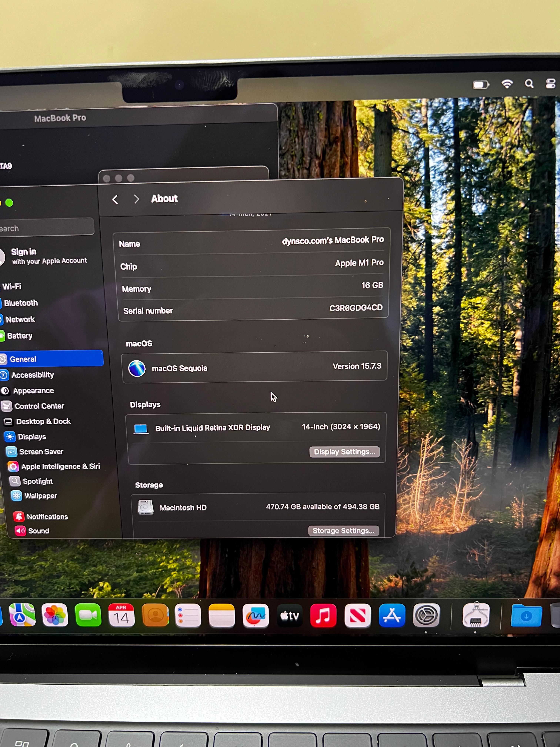This screenshot has width=560, height=747.
Task: Click Spotlight magnifier in menu bar
Action: [x=529, y=84]
